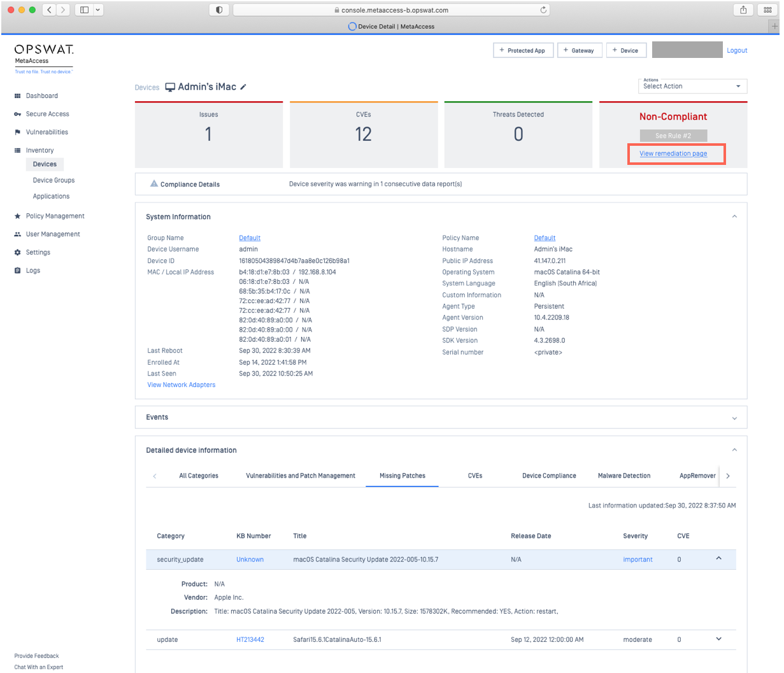This screenshot has width=784, height=673.
Task: Open Vulnerabilities and Patch Management tab
Action: 301,476
